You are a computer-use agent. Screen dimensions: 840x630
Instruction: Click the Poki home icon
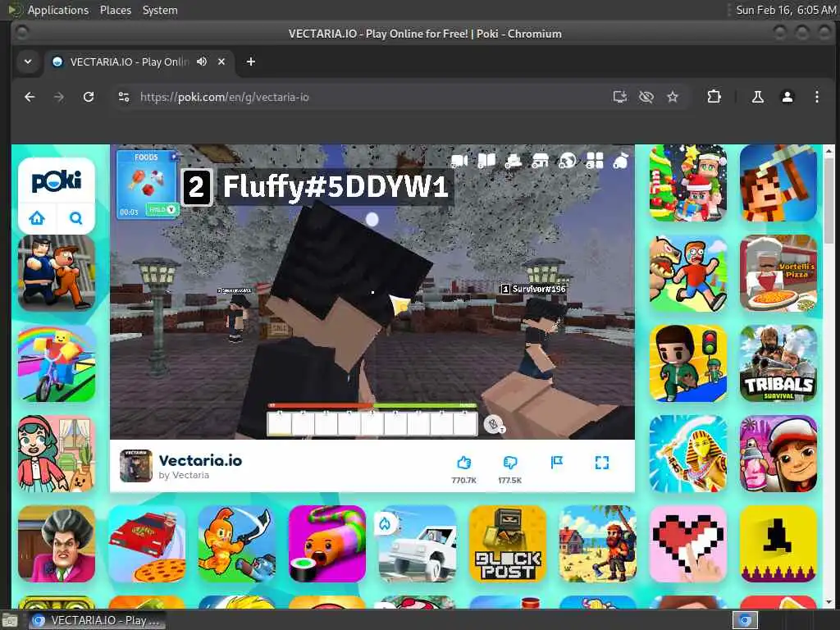point(37,218)
